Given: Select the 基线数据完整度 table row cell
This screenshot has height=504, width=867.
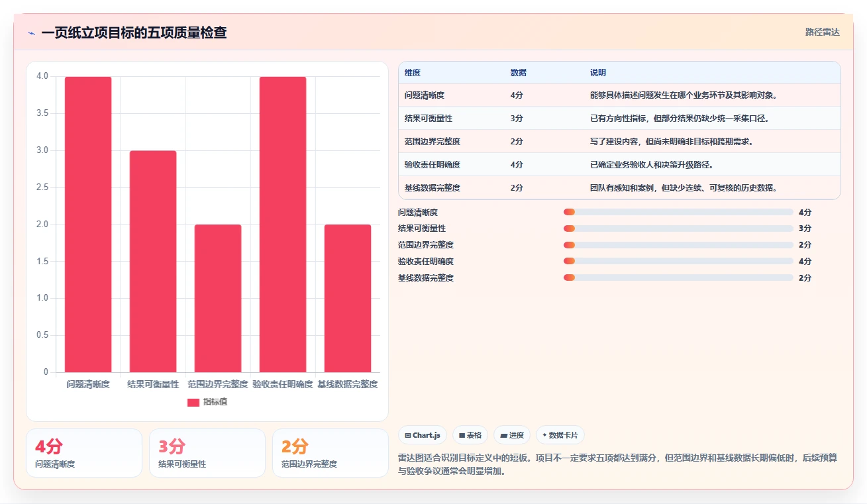Looking at the screenshot, I should point(433,187).
